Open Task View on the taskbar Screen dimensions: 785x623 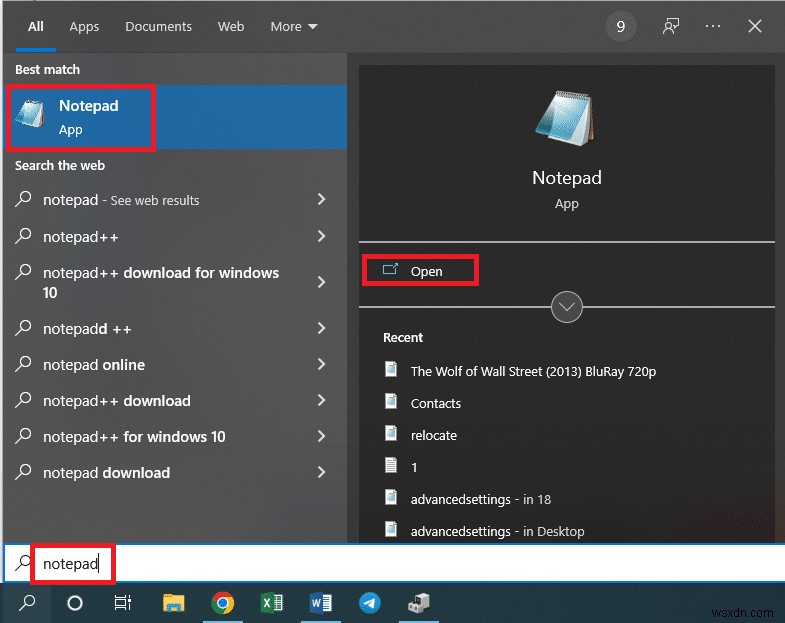[x=123, y=602]
